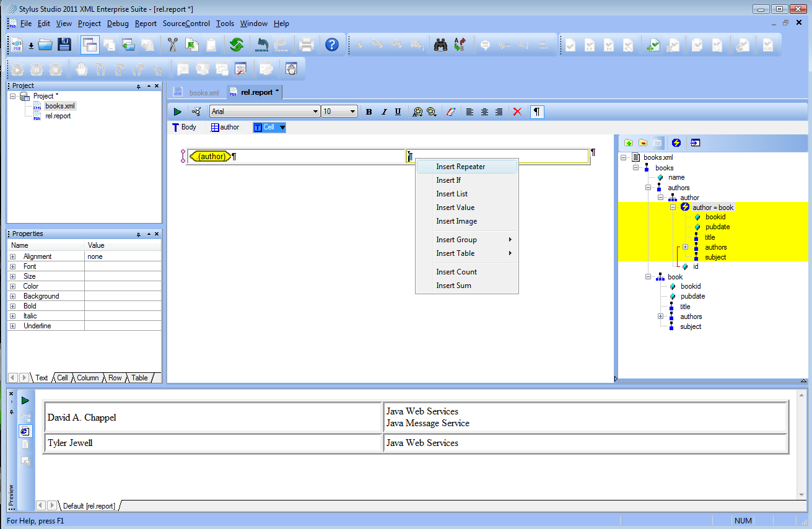Expand the authors node under book
The height and width of the screenshot is (529, 812).
click(x=660, y=317)
